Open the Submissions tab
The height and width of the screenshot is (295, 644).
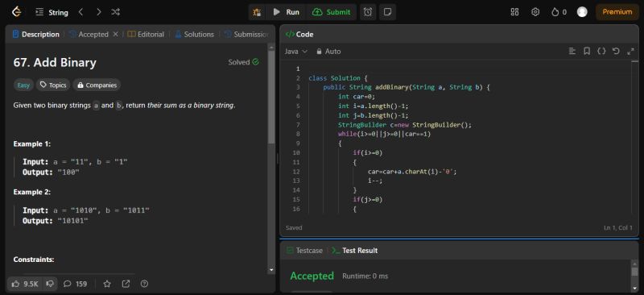click(247, 34)
